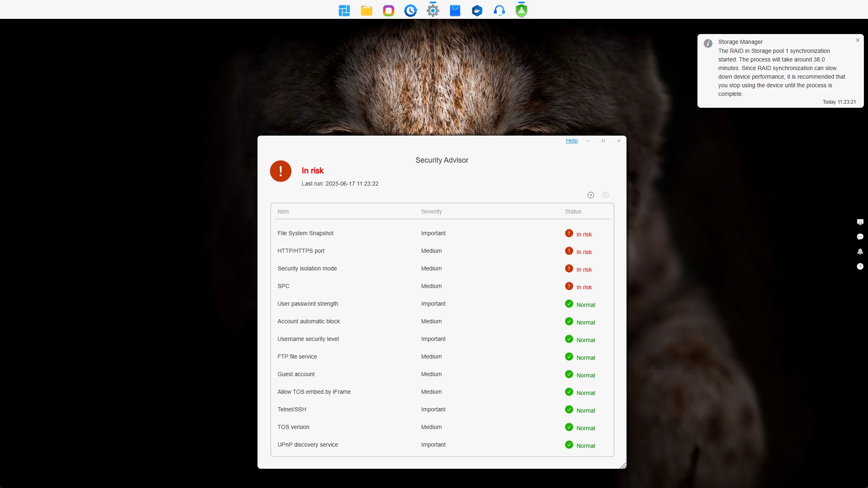The image size is (868, 488).
Task: Launch the Docker whale icon in the dock
Action: pyautogui.click(x=477, y=11)
